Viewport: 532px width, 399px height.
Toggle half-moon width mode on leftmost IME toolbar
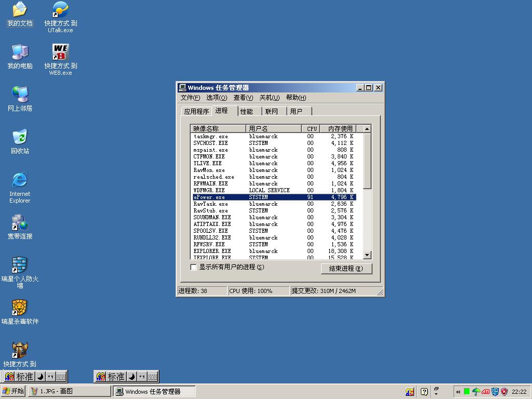tap(41, 377)
